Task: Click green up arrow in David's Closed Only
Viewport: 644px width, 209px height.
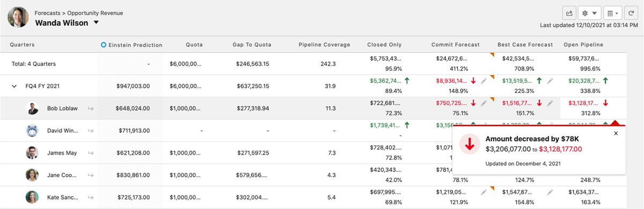Action: coord(407,125)
